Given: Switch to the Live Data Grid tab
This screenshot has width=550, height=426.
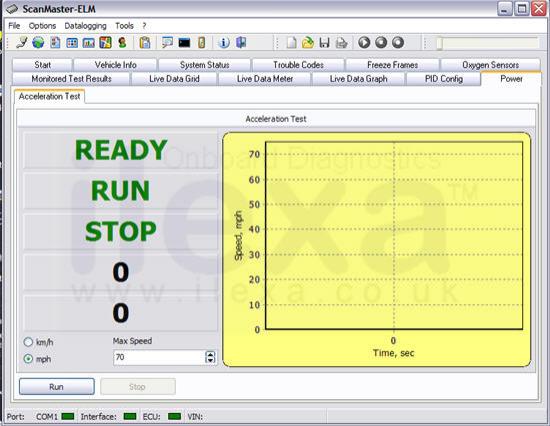Looking at the screenshot, I should point(174,79).
